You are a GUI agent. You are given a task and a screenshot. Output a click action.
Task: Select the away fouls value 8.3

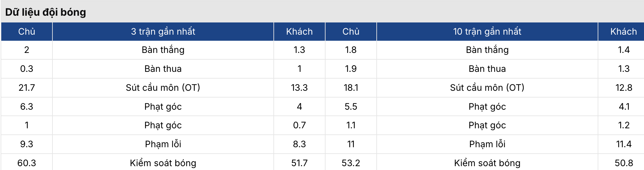299,144
